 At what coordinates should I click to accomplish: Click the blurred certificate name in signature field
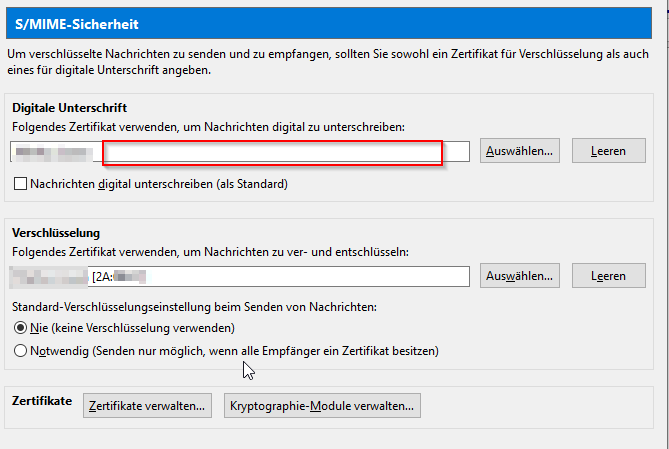(55, 152)
